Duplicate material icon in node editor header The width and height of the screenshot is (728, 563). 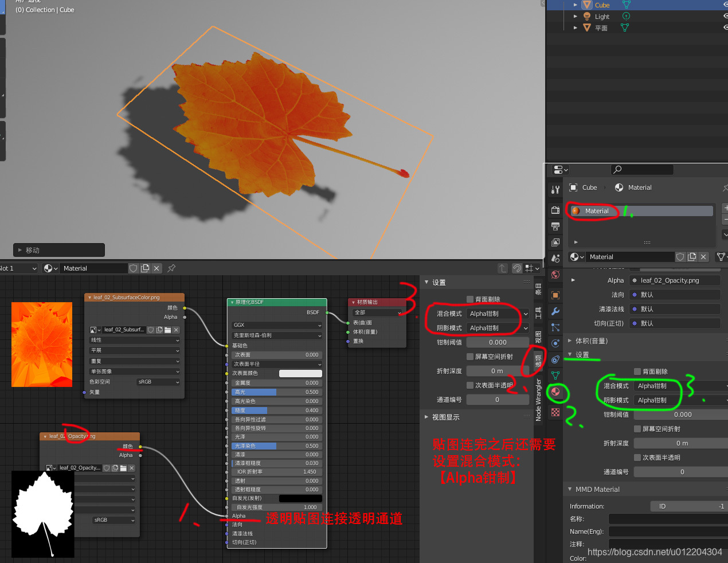(145, 268)
